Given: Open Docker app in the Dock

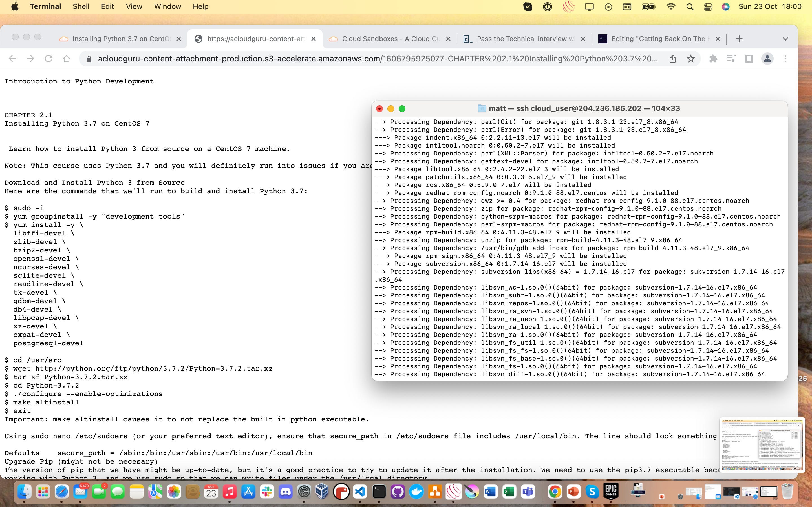Looking at the screenshot, I should 416,492.
